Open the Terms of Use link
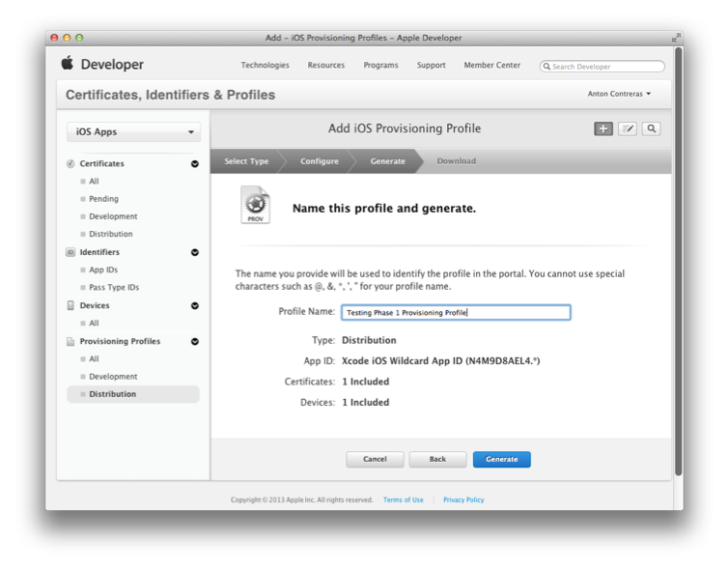The width and height of the screenshot is (728, 569). [403, 500]
